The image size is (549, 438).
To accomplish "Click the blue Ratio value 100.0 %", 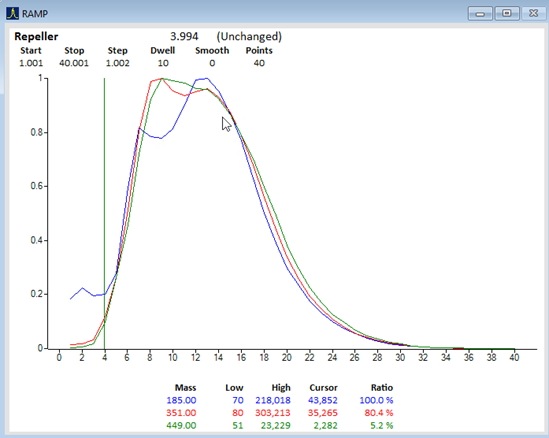I will (376, 400).
